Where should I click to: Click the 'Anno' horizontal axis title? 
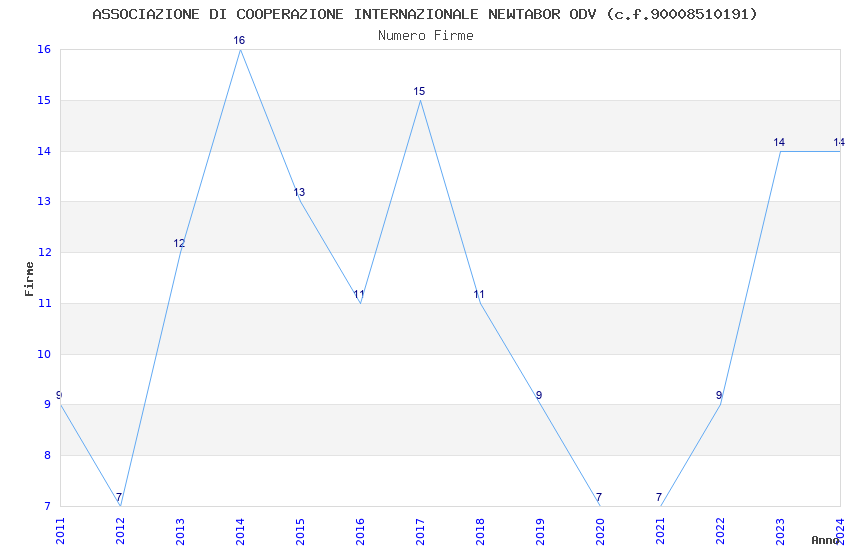coord(825,540)
